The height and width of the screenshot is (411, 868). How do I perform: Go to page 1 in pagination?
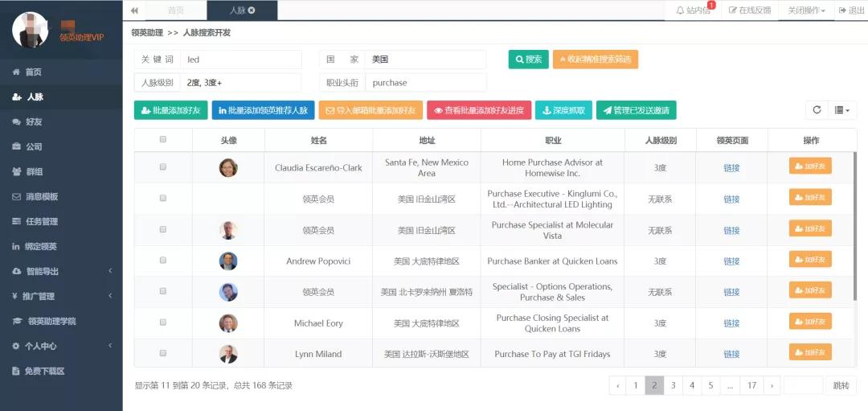click(636, 385)
